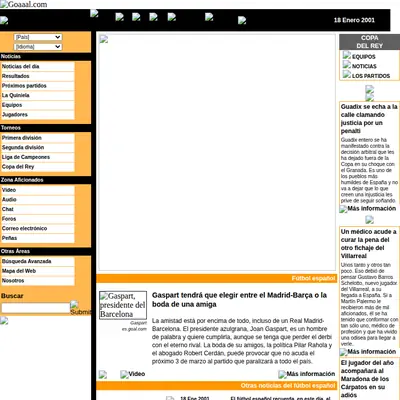Open the Guadix se echa a la calle headline
The height and width of the screenshot is (400, 400).
click(x=369, y=119)
